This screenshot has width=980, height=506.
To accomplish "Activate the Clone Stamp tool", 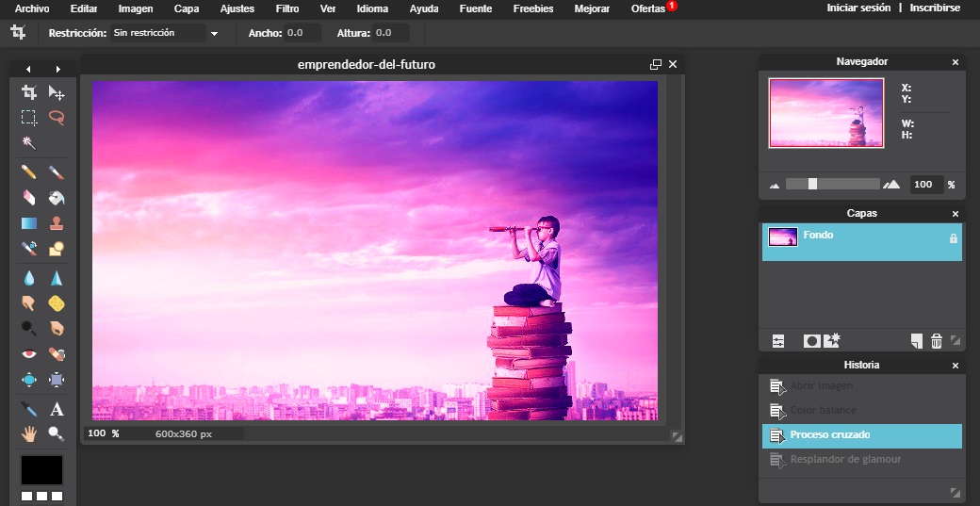I will pyautogui.click(x=57, y=224).
